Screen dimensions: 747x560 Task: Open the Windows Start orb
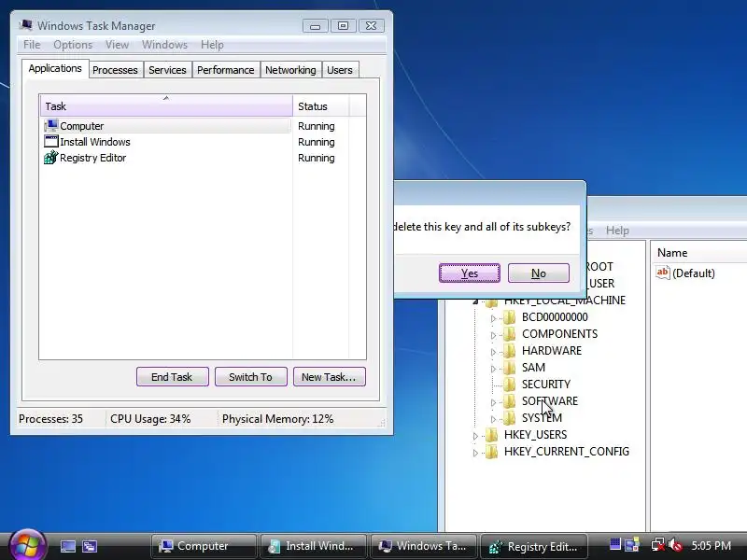coord(27,546)
